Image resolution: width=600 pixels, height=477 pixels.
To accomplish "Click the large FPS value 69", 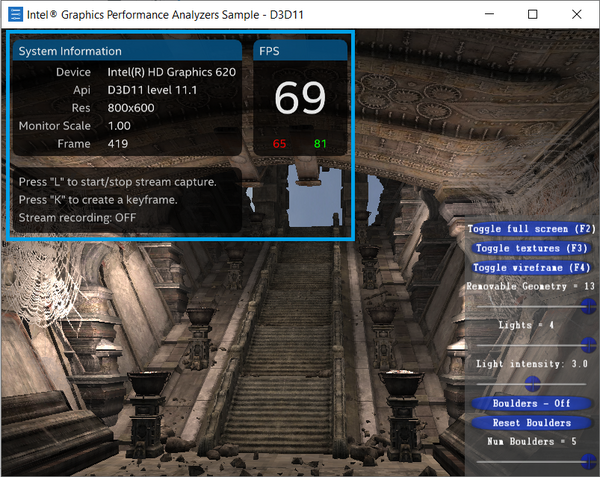I will (x=300, y=98).
